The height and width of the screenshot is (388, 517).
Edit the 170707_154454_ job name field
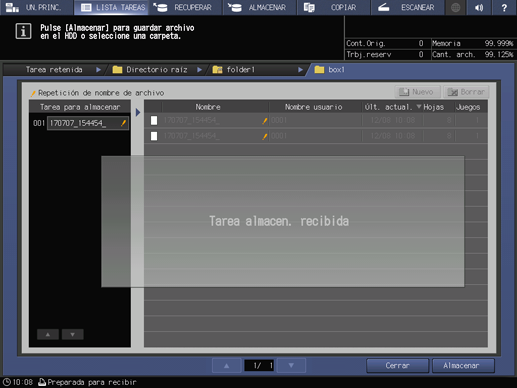(x=88, y=123)
